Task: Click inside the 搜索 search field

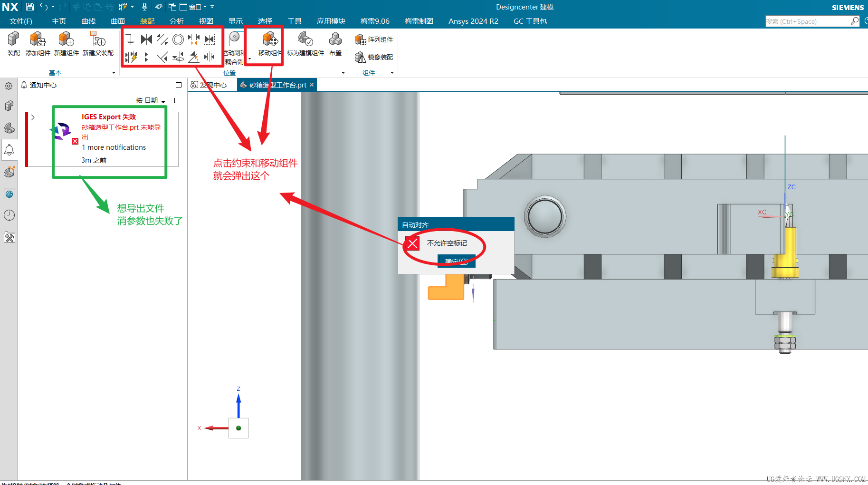Action: (x=808, y=21)
